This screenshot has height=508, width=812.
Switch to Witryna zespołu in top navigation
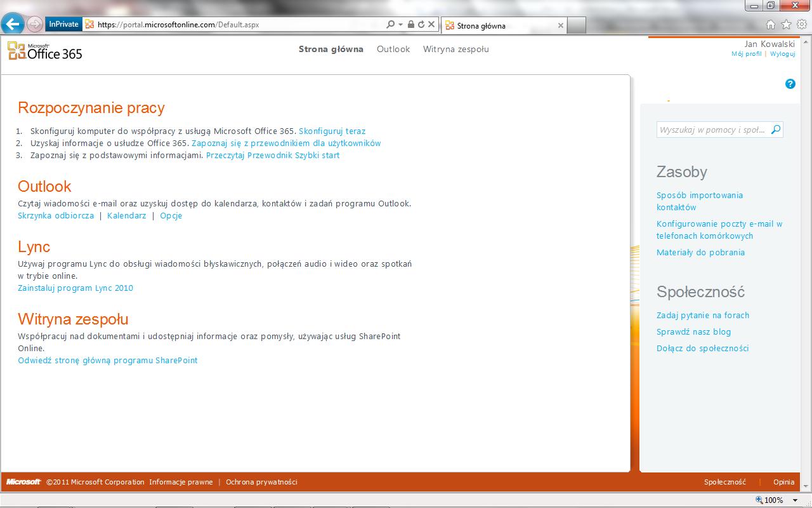pyautogui.click(x=455, y=49)
